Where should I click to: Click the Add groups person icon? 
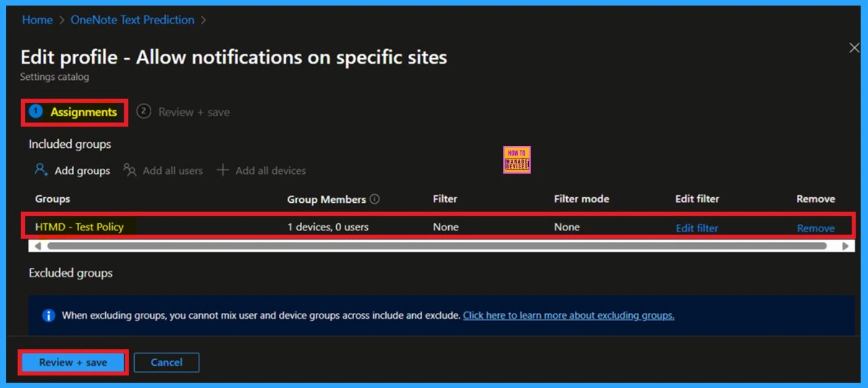click(x=42, y=170)
